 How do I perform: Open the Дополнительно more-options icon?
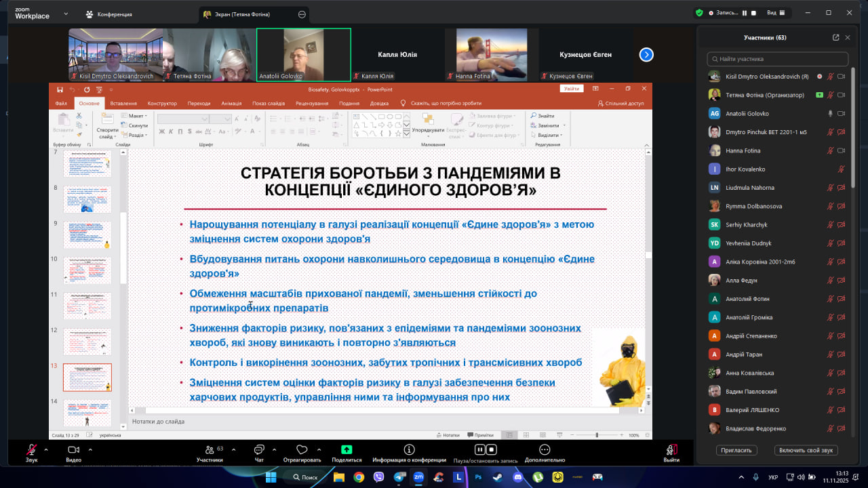544,449
